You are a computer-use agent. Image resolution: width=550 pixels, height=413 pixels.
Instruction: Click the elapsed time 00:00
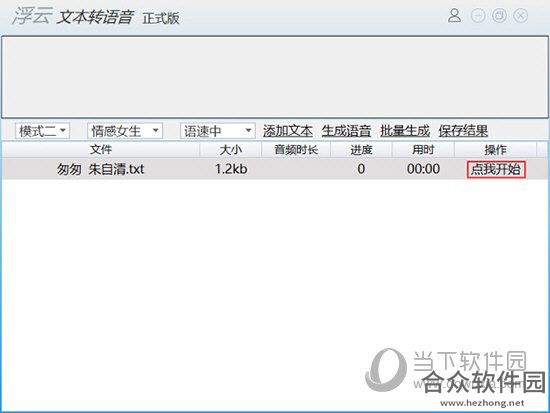coord(423,169)
